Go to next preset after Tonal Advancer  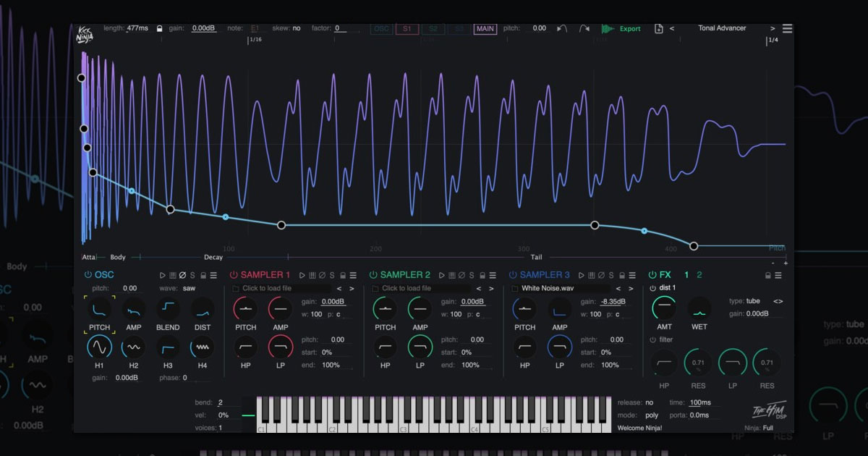click(x=773, y=29)
